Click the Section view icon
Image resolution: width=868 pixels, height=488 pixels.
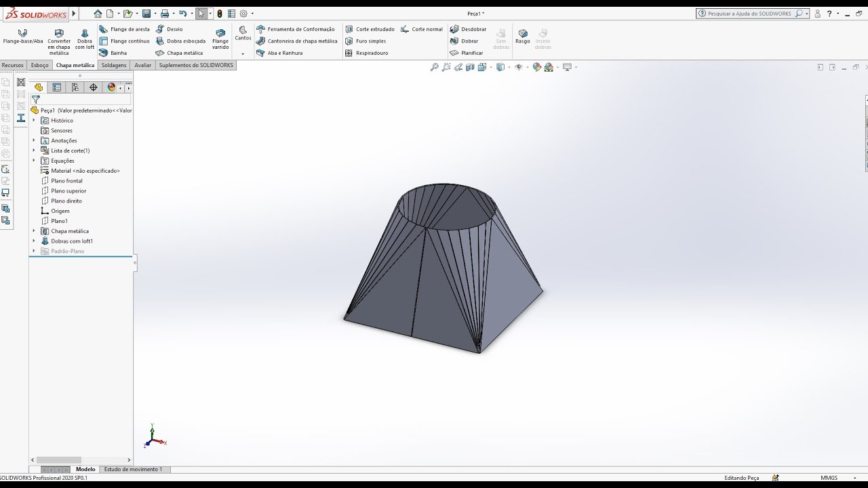pos(470,67)
